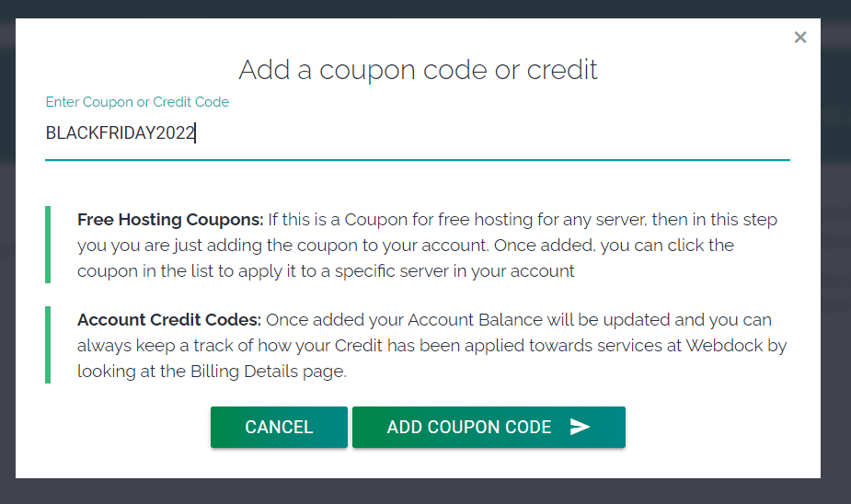Click the paper plane send icon
This screenshot has width=851, height=504.
[x=580, y=427]
